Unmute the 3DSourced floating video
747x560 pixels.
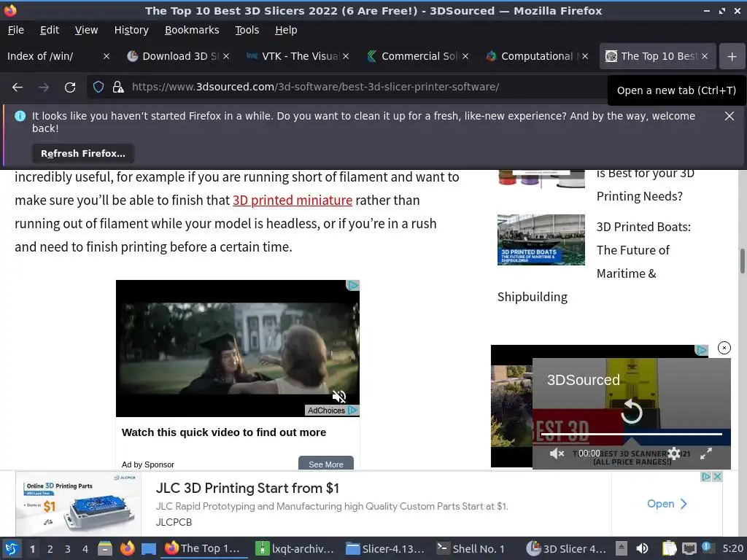(557, 454)
